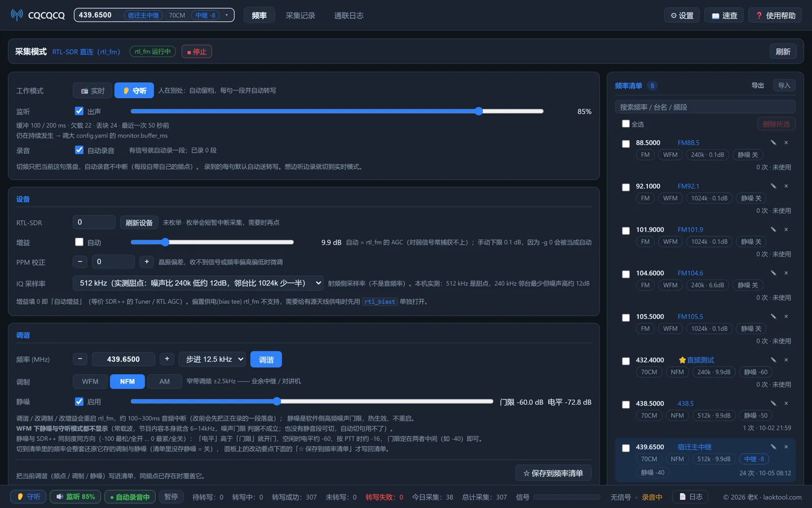Switch to the 通联日志 tab

coord(349,15)
